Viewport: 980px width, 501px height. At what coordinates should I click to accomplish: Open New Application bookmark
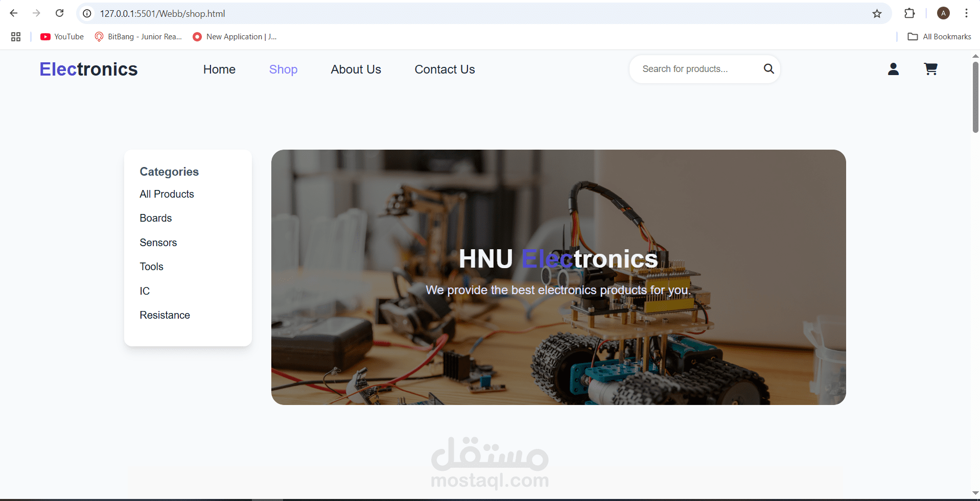pyautogui.click(x=235, y=37)
